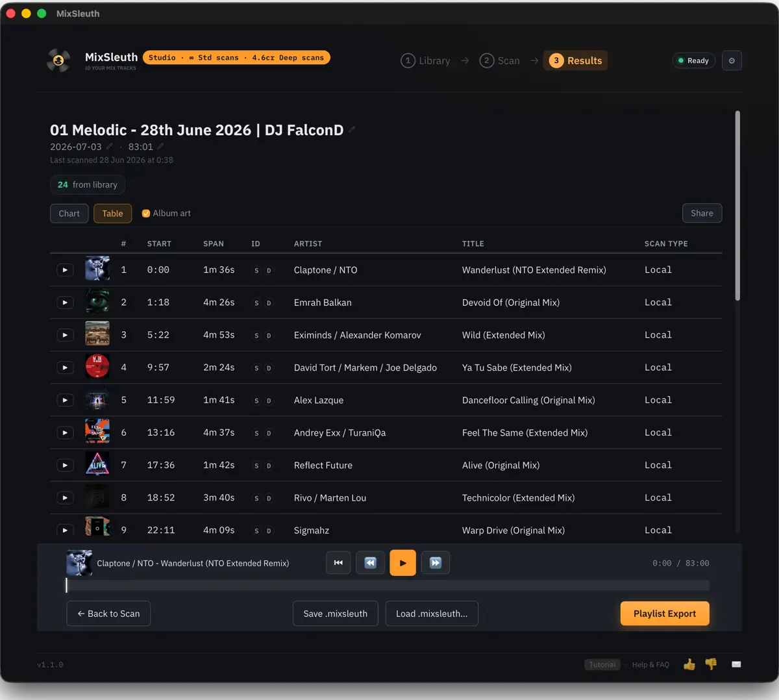779x700 pixels.
Task: Click the Ya Tu Sabe red album art
Action: tap(97, 366)
